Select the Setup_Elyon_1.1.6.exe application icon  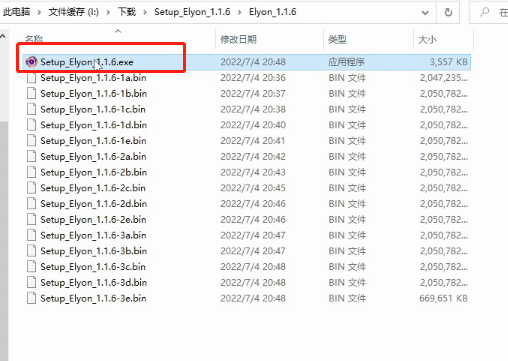click(x=32, y=62)
